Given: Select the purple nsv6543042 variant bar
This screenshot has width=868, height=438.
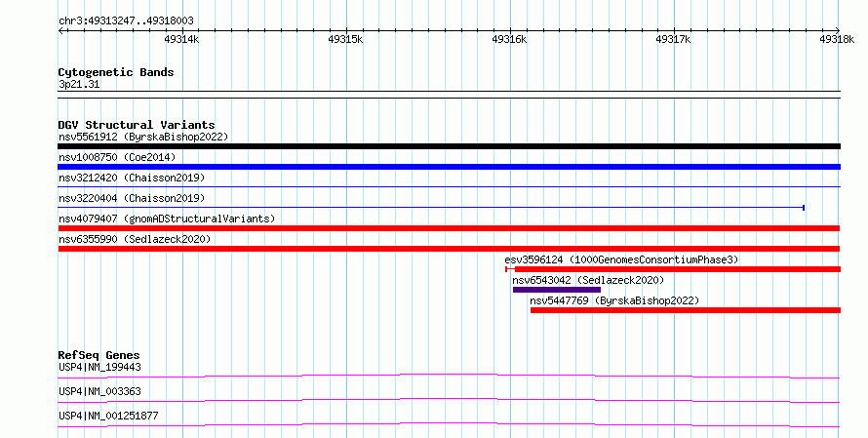Looking at the screenshot, I should pyautogui.click(x=556, y=290).
